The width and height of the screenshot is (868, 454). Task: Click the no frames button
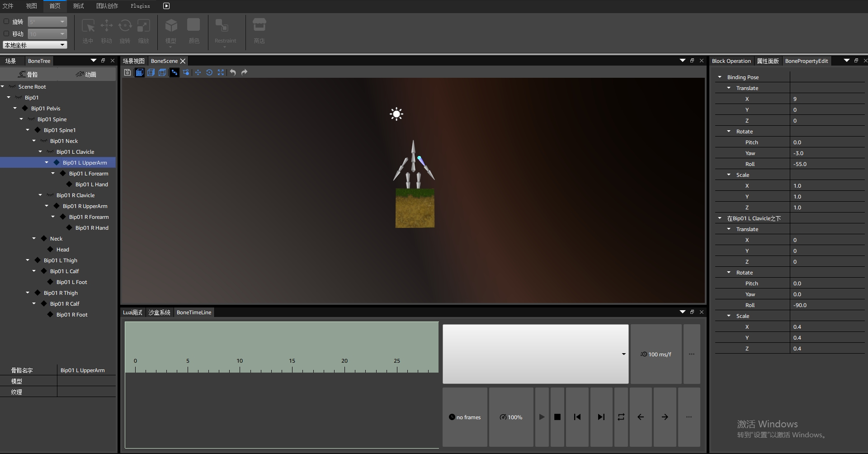[465, 417]
